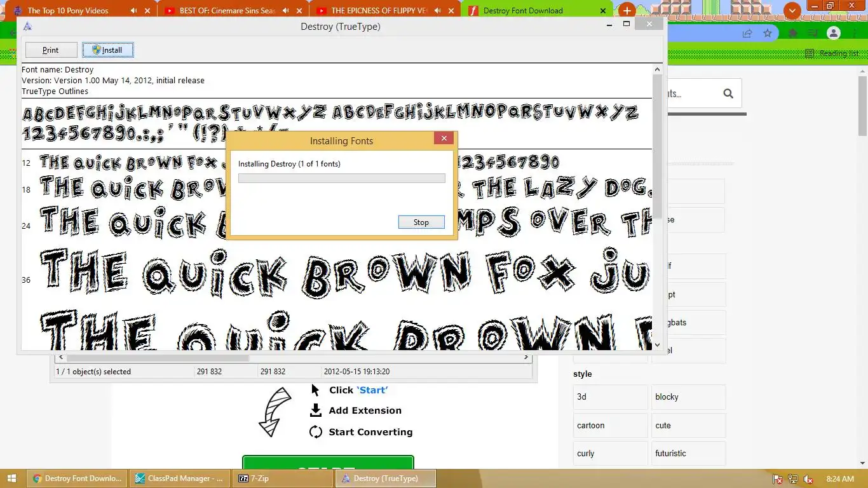Switch to The Top 10 Pony Videos tab
The width and height of the screenshot is (868, 488).
click(68, 11)
